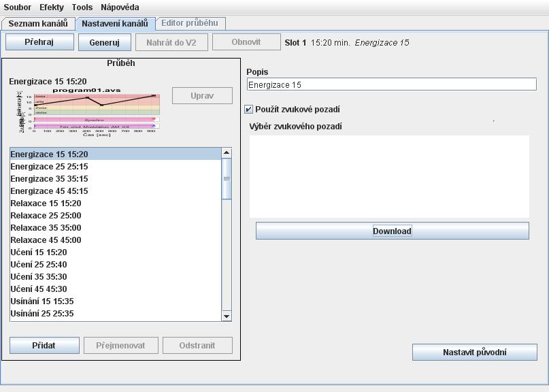Select the Nastavení kanálů tab
Screen dimensions: 549x392
click(114, 23)
